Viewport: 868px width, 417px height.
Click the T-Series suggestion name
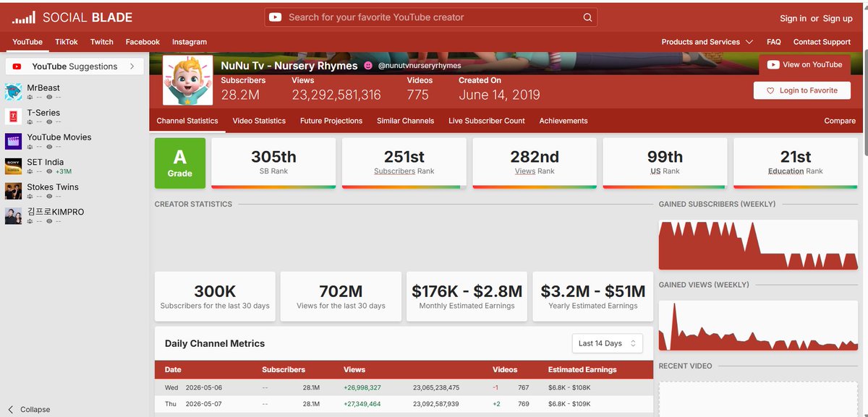click(43, 113)
